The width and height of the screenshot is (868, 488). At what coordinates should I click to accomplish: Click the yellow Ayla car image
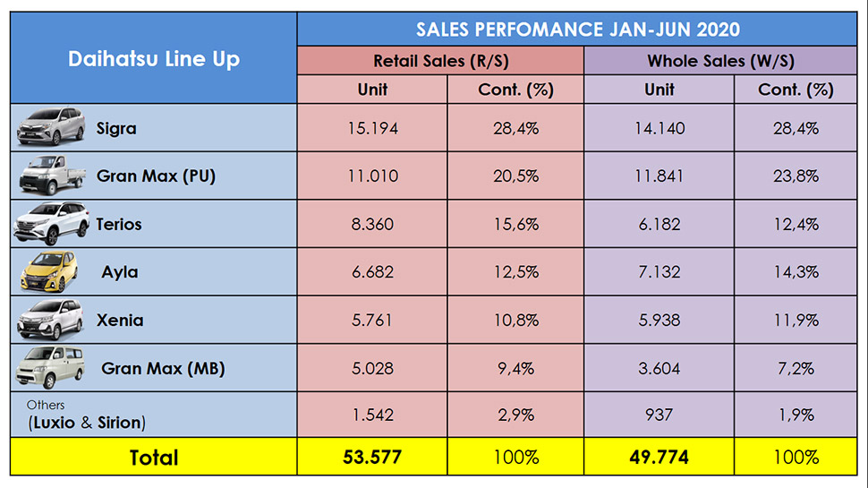50,271
